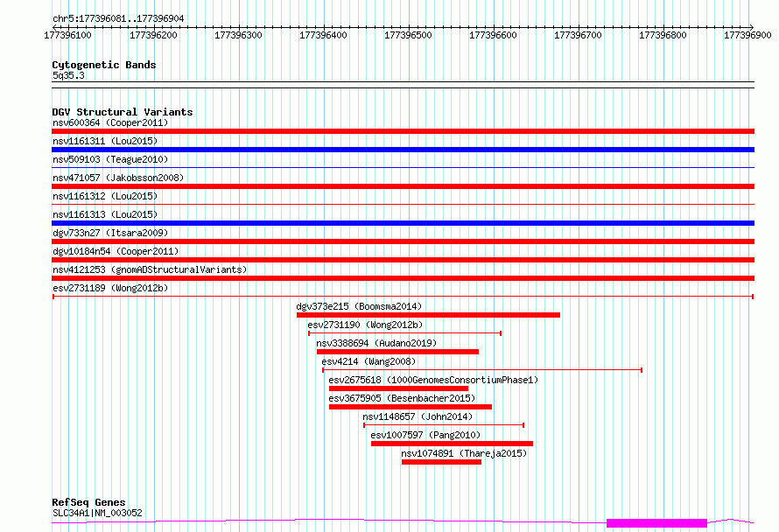
Task: Click ruler position 177396100
Action: click(x=68, y=35)
